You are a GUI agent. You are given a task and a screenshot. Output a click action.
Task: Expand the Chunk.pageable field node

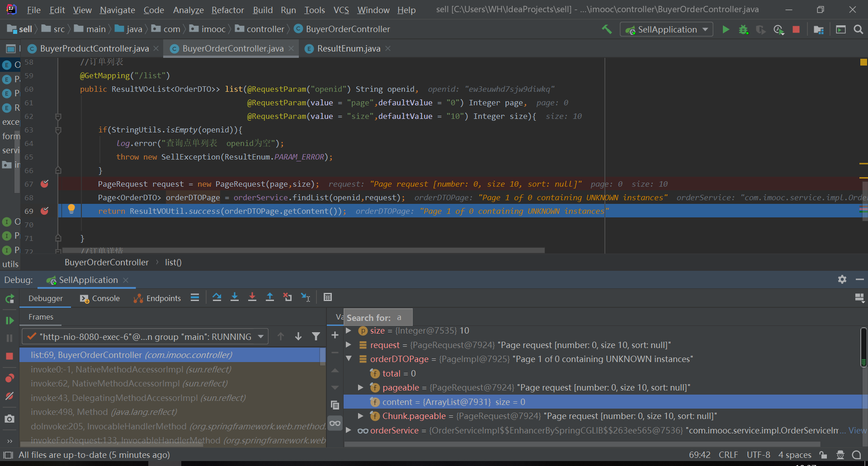(x=361, y=416)
